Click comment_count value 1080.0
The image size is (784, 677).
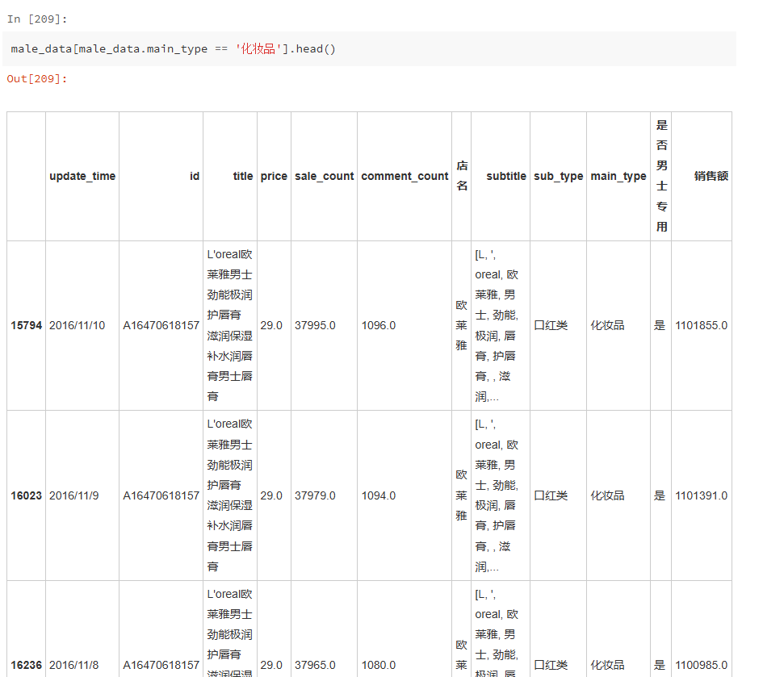(379, 666)
